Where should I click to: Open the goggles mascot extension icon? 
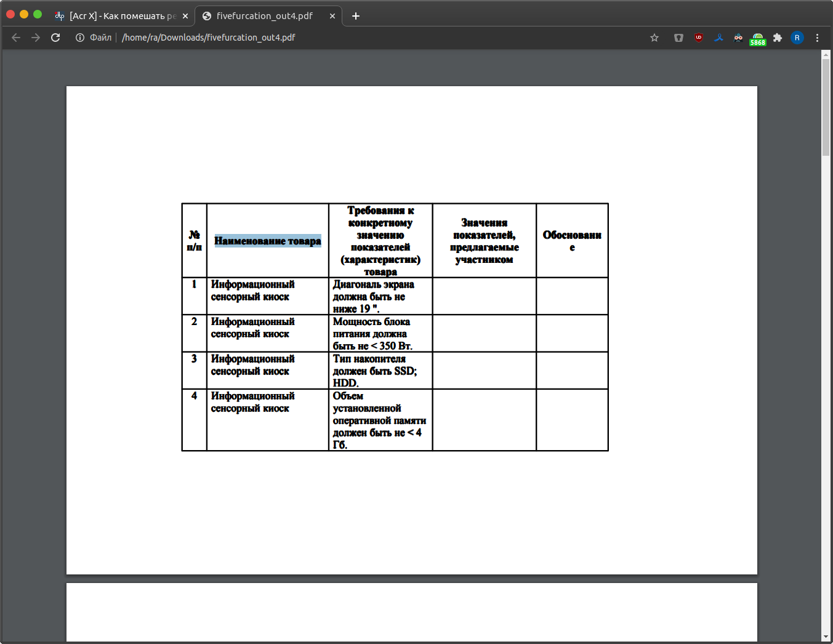click(x=738, y=38)
